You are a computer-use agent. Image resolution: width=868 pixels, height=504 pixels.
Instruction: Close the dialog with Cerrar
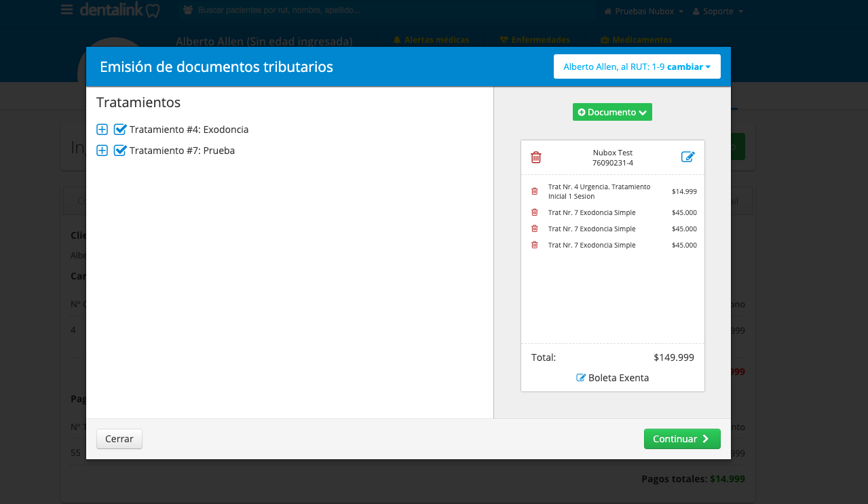119,439
